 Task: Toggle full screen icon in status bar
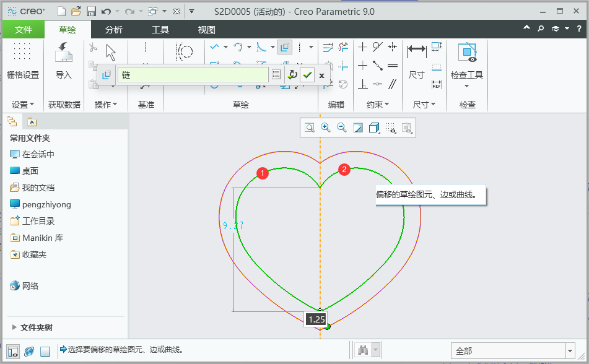click(x=45, y=351)
